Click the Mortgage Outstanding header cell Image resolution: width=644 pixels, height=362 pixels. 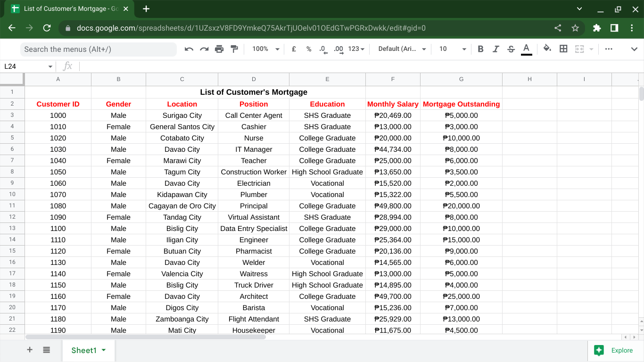tap(462, 104)
